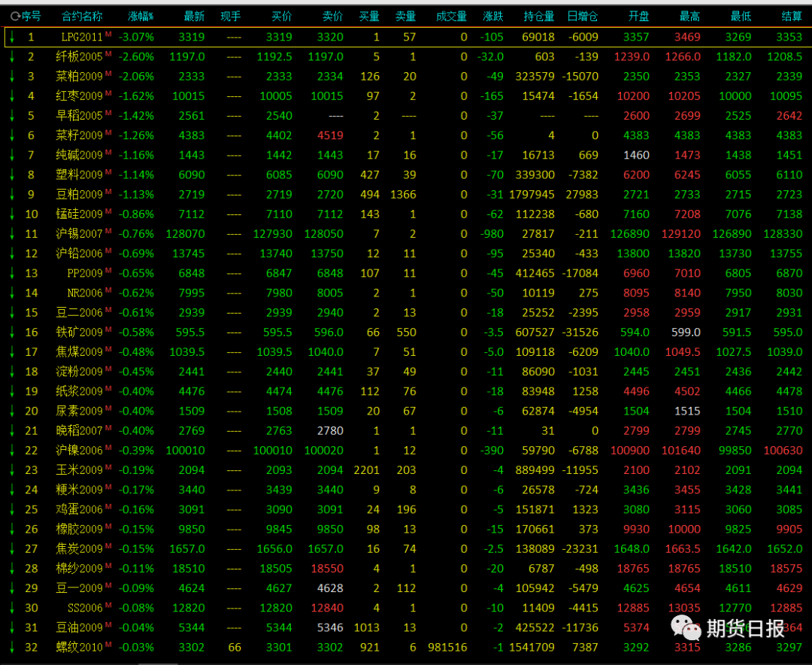Image resolution: width=812 pixels, height=665 pixels.
Task: Select contract 早稻2005
Action: [79, 116]
